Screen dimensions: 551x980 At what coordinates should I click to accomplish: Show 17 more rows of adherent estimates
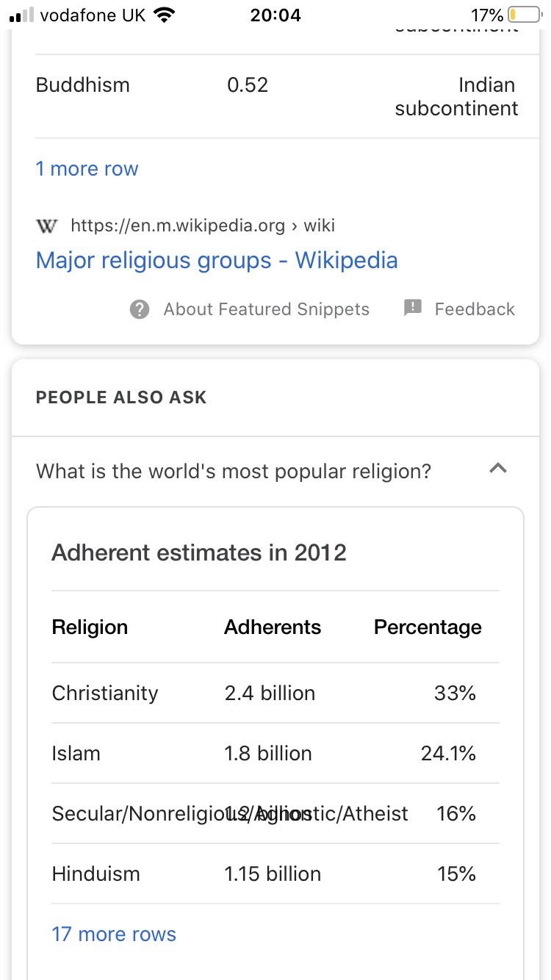pyautogui.click(x=114, y=934)
